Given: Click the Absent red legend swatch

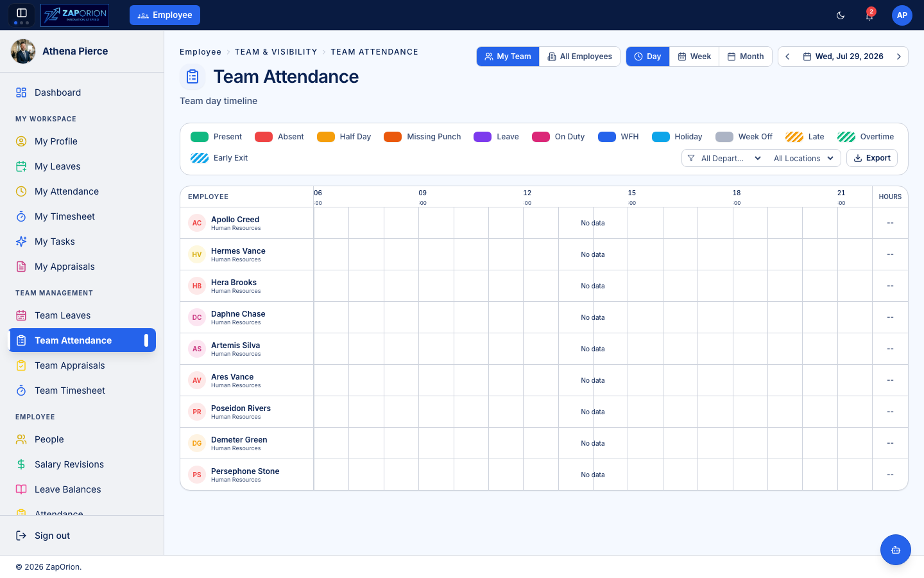Looking at the screenshot, I should pyautogui.click(x=264, y=137).
